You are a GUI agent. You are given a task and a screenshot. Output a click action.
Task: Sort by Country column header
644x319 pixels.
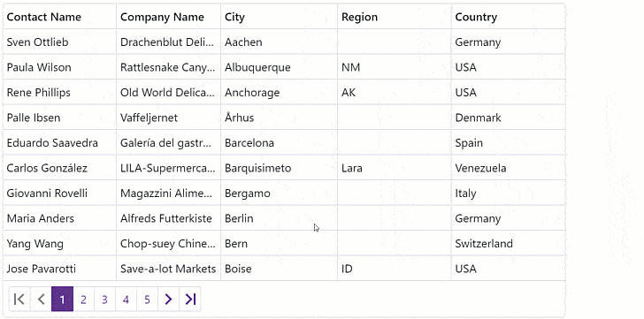[508, 17]
